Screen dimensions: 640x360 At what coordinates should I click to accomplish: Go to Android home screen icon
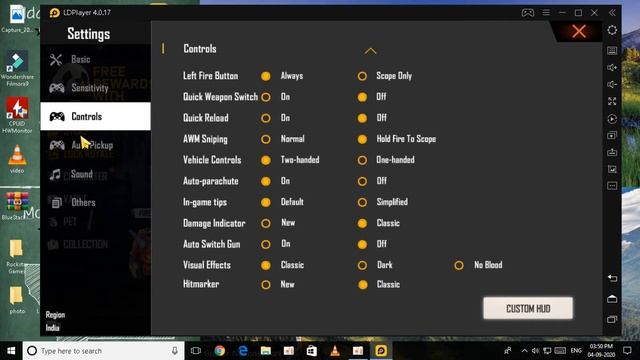tap(612, 299)
